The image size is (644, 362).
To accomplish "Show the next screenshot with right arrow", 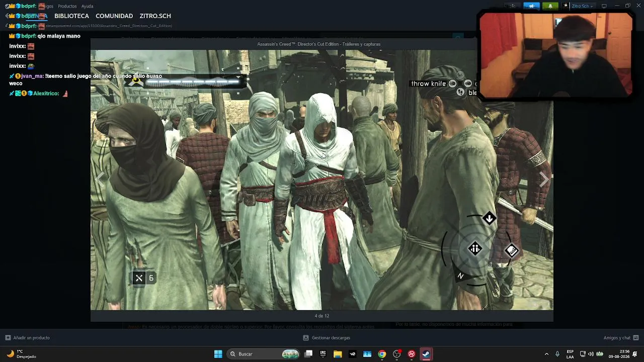I will coord(543,179).
